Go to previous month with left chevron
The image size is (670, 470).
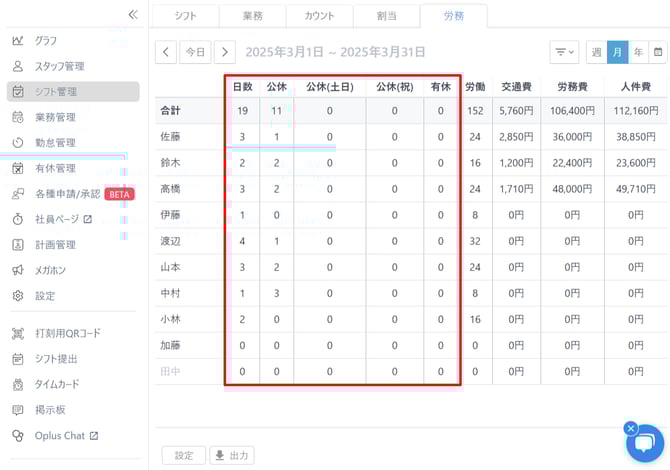pos(166,52)
